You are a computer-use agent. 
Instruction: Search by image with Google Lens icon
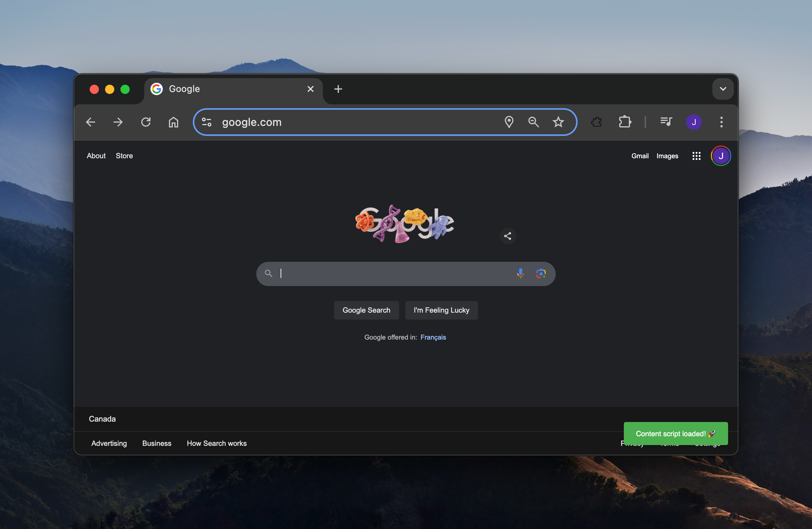541,273
